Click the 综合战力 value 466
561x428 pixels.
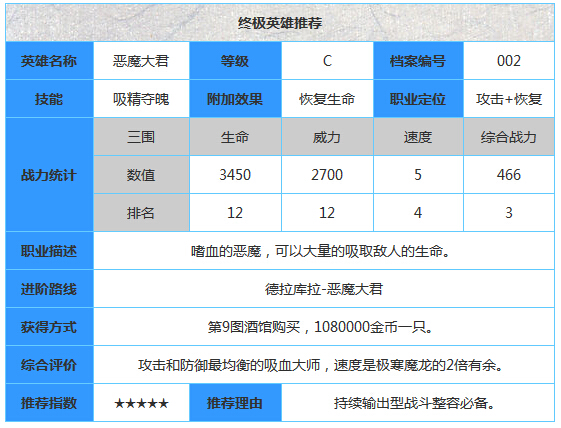508,175
